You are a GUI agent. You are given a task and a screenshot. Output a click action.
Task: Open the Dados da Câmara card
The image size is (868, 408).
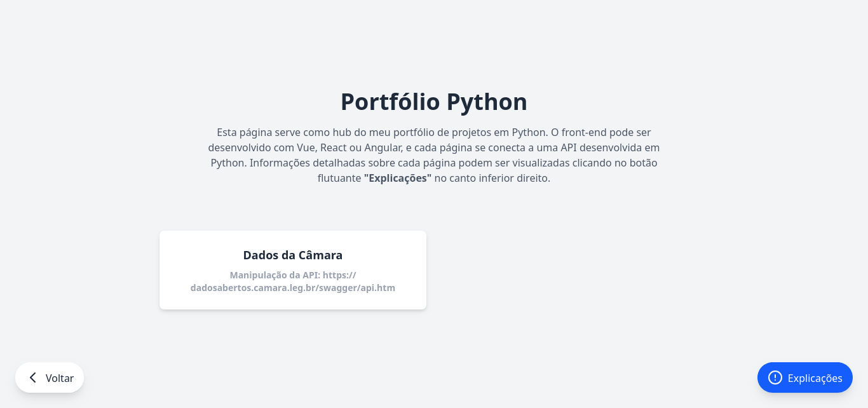(292, 270)
